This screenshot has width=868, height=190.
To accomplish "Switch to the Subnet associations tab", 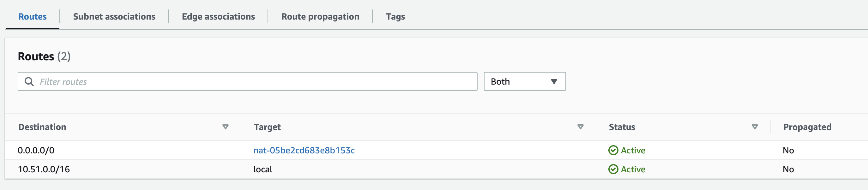I will pos(114,16).
